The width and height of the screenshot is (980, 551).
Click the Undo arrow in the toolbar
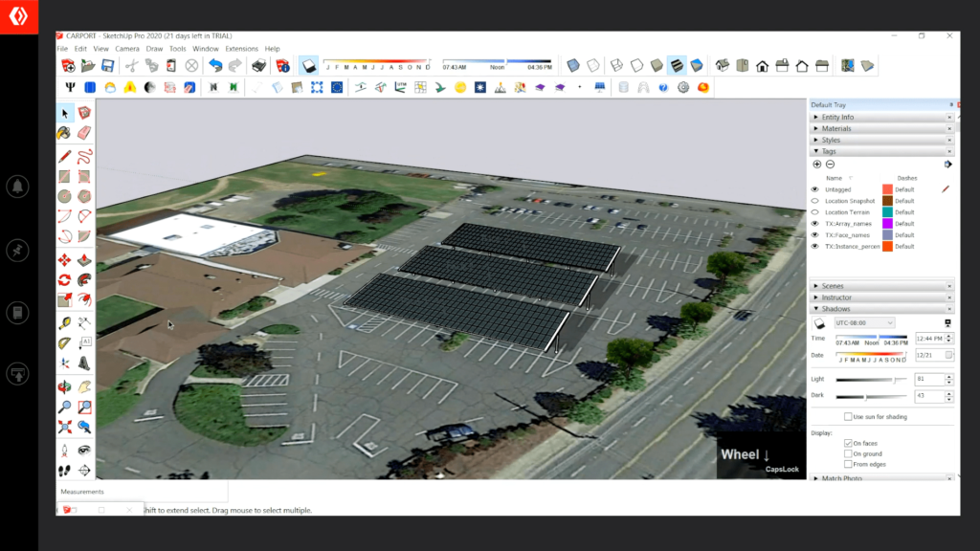point(215,66)
